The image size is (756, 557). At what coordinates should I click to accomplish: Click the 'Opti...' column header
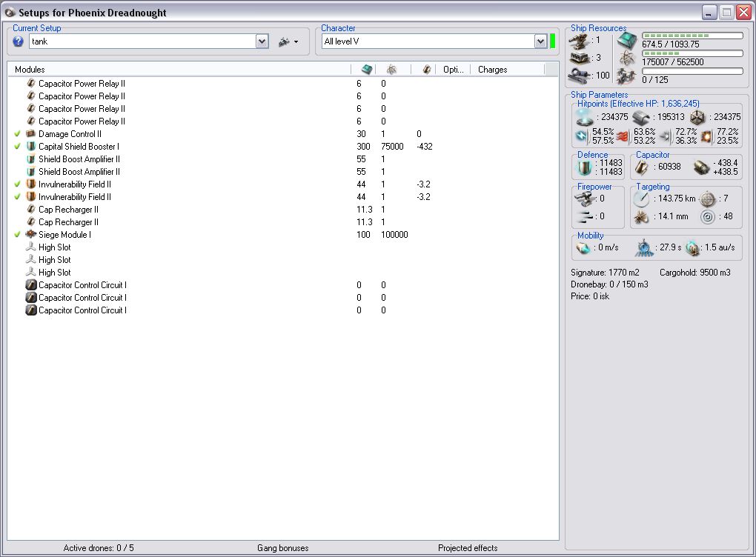[453, 70]
